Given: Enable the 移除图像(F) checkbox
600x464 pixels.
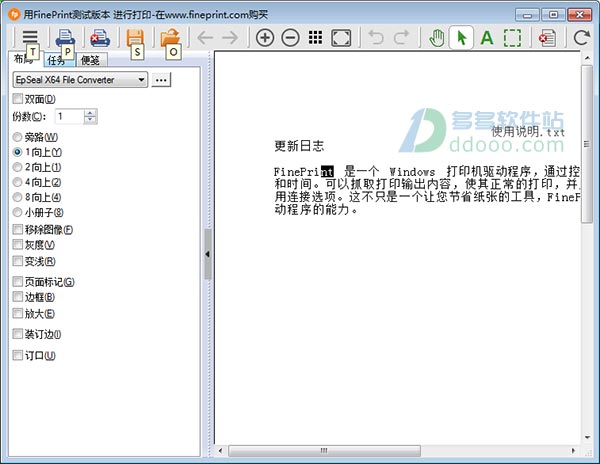Looking at the screenshot, I should point(18,229).
